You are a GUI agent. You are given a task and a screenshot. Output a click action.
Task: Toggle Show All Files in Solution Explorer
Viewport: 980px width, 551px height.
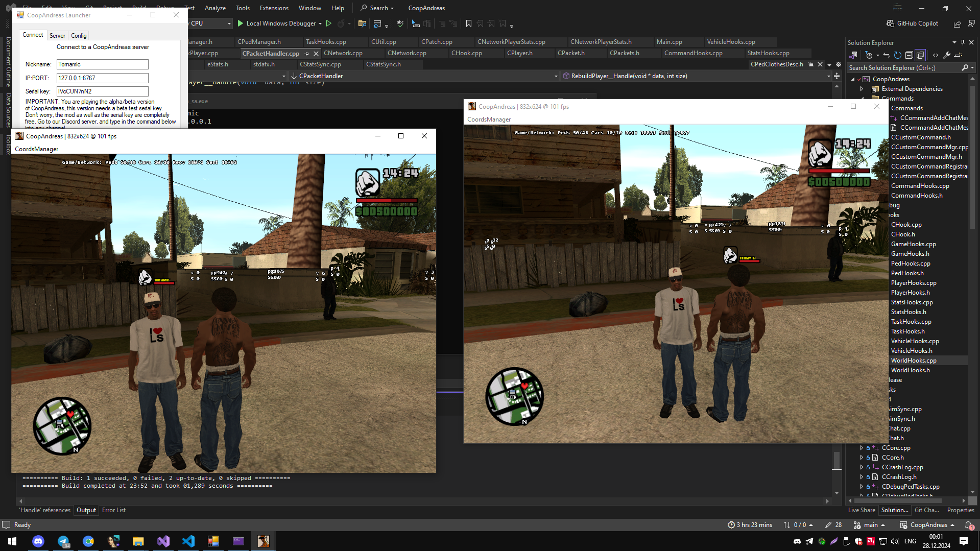click(x=920, y=55)
